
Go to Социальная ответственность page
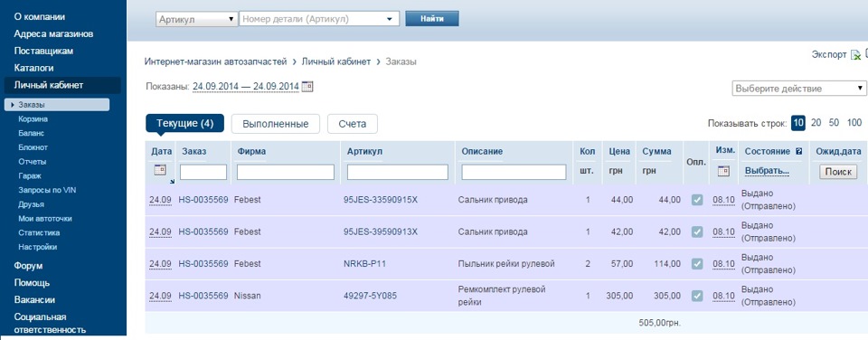[50, 324]
